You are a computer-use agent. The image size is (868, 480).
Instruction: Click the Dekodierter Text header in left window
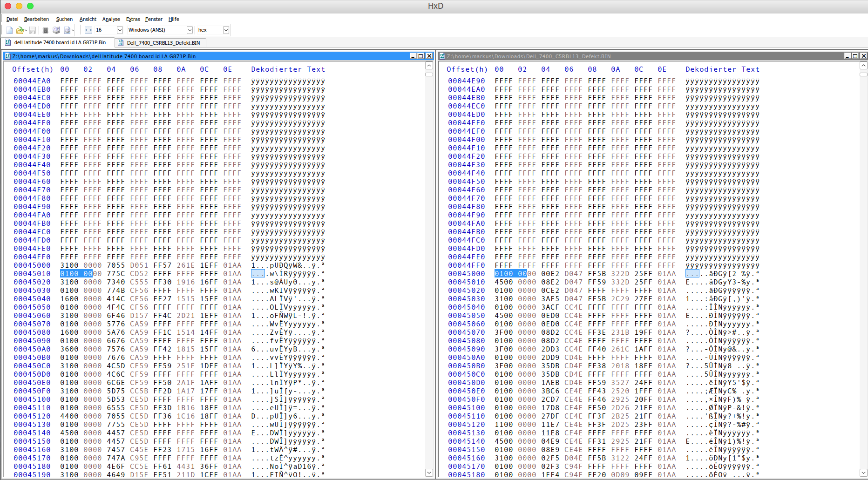pos(288,69)
